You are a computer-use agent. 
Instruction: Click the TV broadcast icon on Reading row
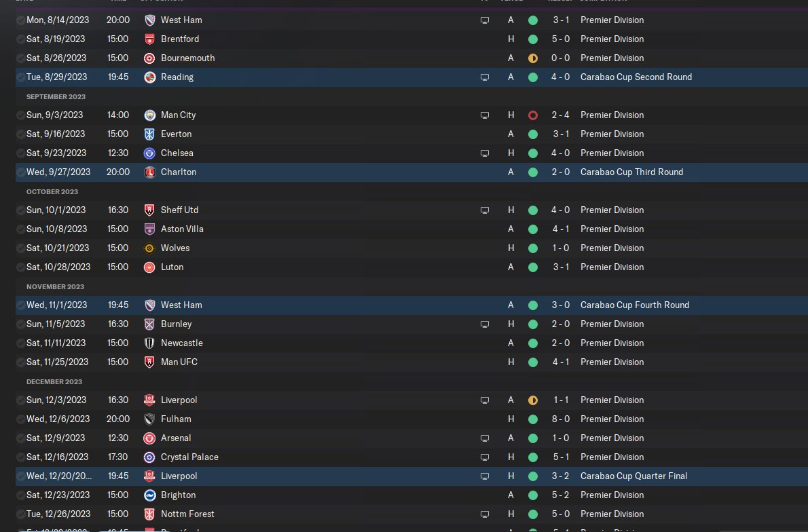(484, 77)
